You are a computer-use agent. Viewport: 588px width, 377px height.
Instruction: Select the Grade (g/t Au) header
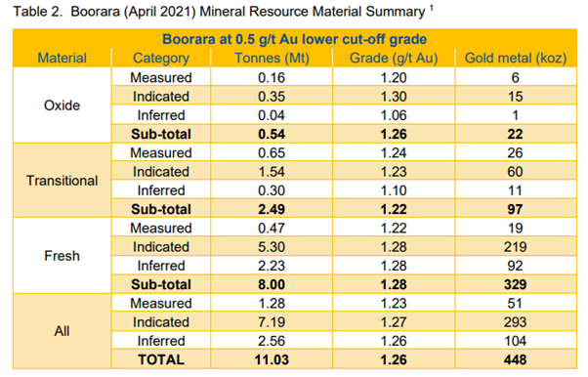[394, 59]
